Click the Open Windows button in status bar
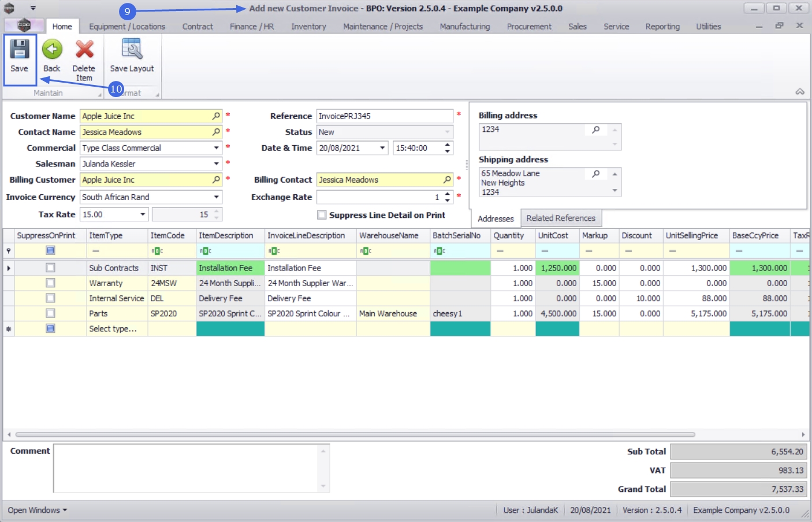Image resolution: width=812 pixels, height=522 pixels. click(x=38, y=510)
